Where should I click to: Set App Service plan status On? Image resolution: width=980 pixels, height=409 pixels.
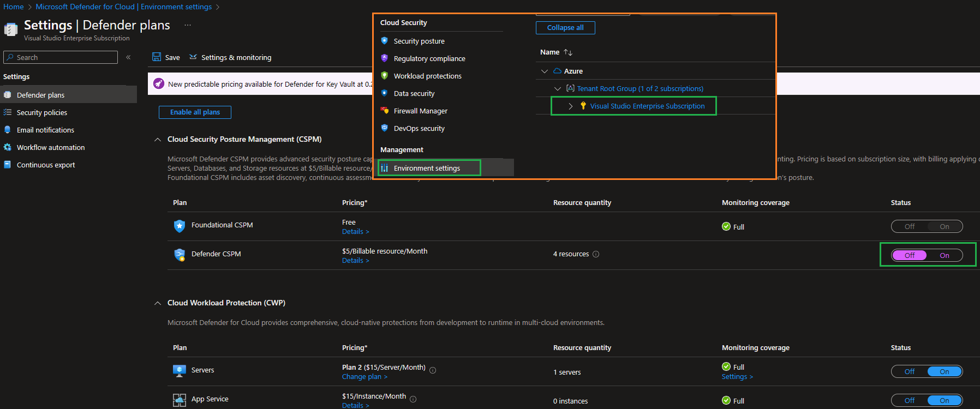click(x=945, y=400)
